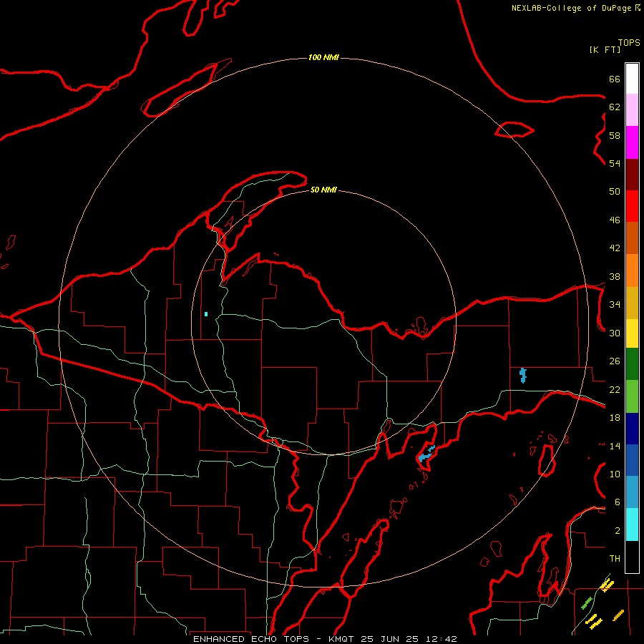The height and width of the screenshot is (644, 644).
Task: Click the "25 JUN 25" date text
Action: coord(389,639)
